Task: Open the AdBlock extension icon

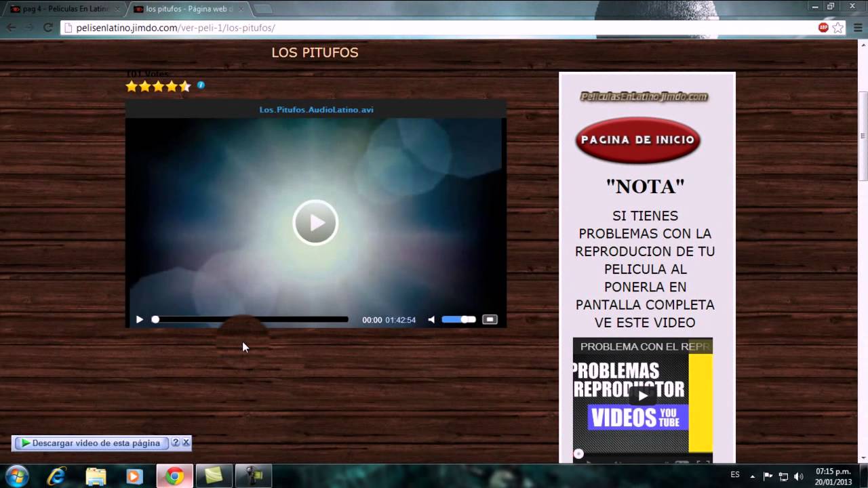Action: coord(823,28)
